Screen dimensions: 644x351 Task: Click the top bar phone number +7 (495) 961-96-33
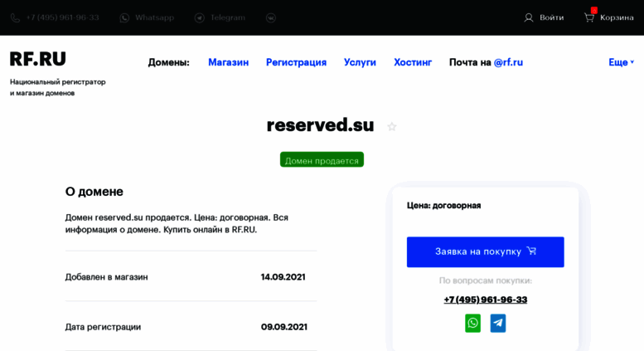[62, 17]
